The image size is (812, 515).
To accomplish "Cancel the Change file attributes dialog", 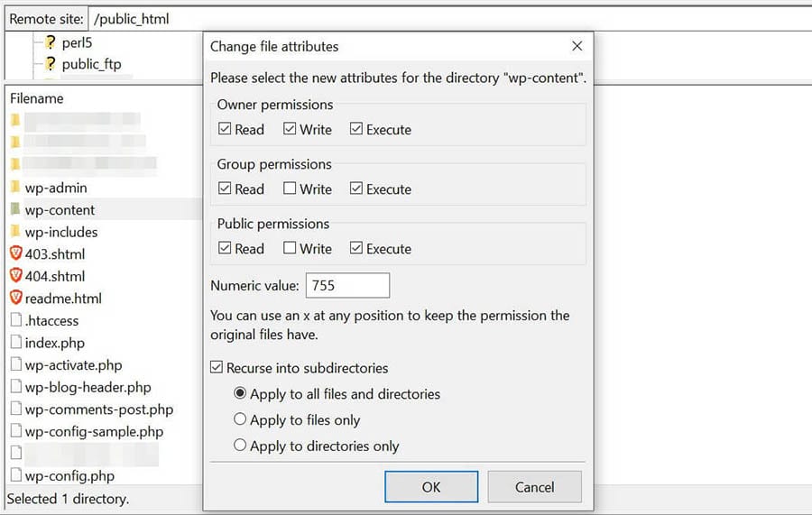I will pyautogui.click(x=534, y=487).
